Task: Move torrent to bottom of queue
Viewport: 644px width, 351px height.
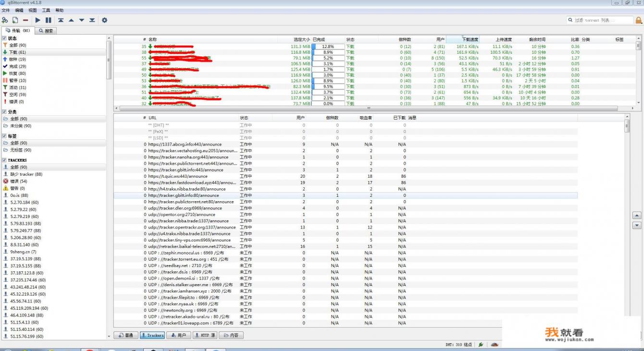Action: (x=92, y=20)
